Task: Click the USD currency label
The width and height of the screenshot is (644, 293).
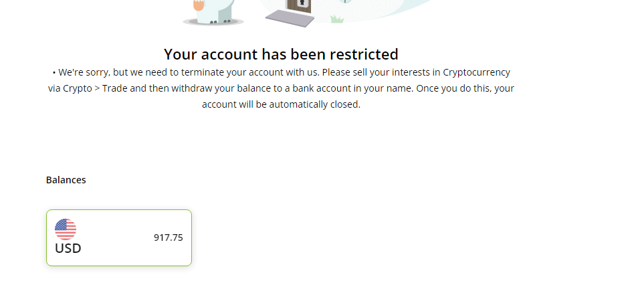Action: click(68, 249)
